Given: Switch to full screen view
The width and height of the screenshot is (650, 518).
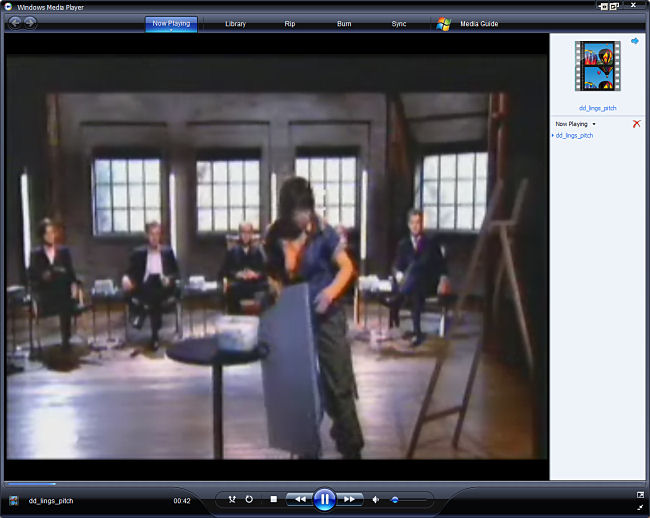Looking at the screenshot, I should 640,495.
